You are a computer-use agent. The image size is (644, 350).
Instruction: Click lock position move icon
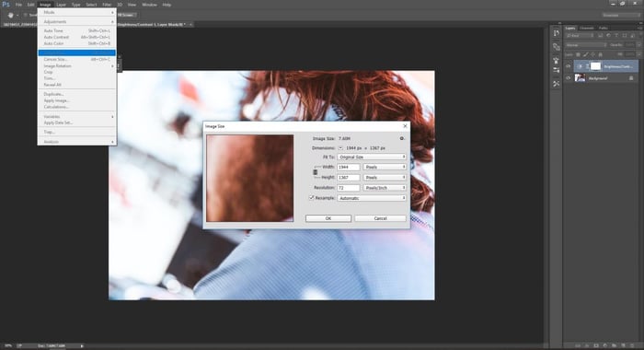coord(592,54)
